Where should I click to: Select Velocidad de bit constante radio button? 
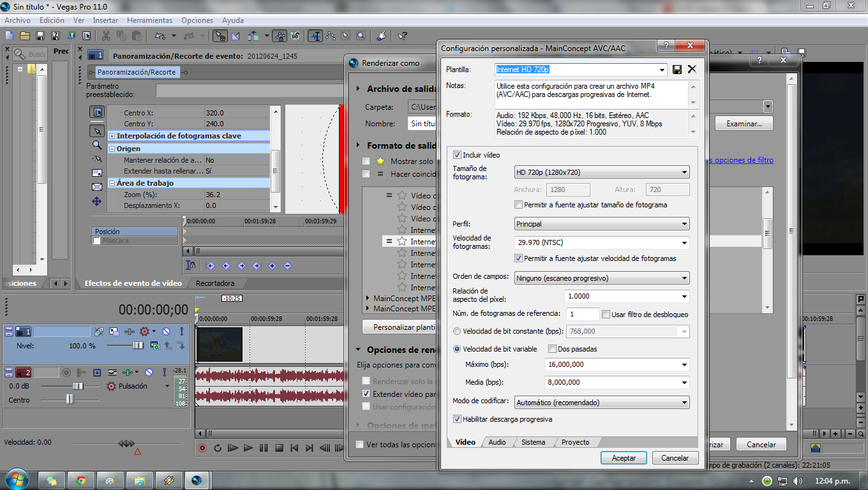[x=457, y=331]
